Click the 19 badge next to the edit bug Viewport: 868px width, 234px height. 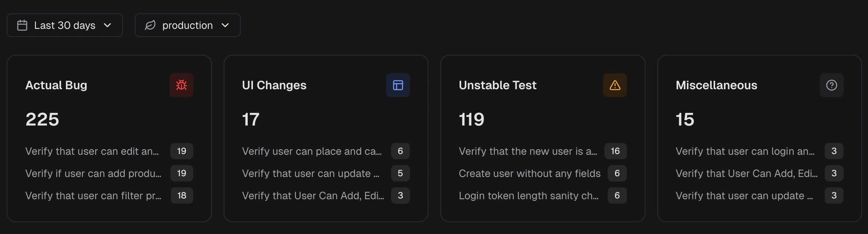182,151
